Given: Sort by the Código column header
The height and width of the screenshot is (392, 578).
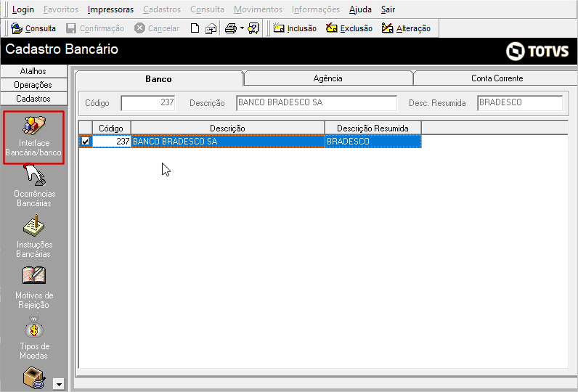Looking at the screenshot, I should coord(111,128).
